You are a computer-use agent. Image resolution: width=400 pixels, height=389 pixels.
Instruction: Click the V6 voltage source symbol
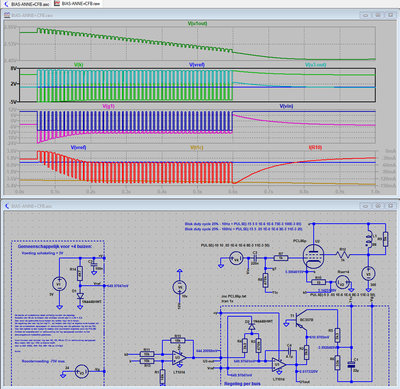tap(179, 287)
